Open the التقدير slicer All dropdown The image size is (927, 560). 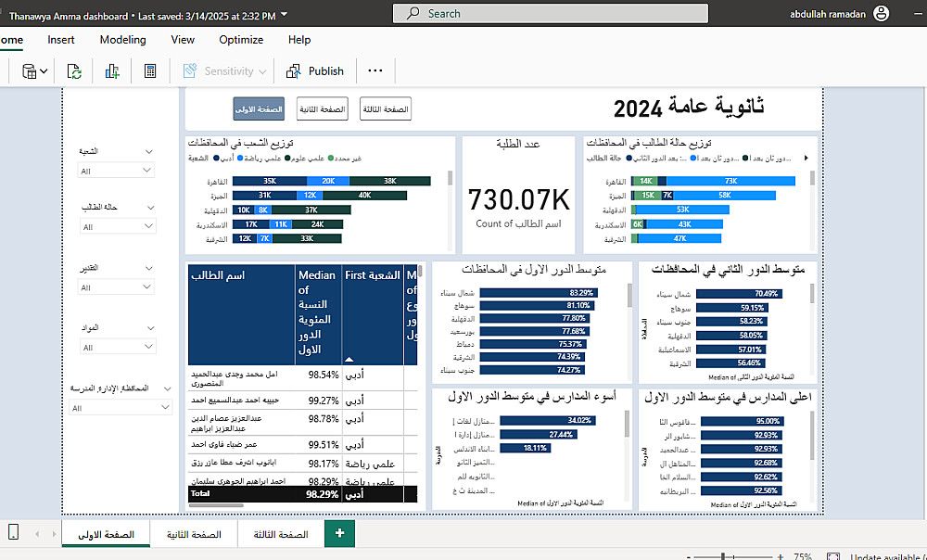[x=116, y=286]
